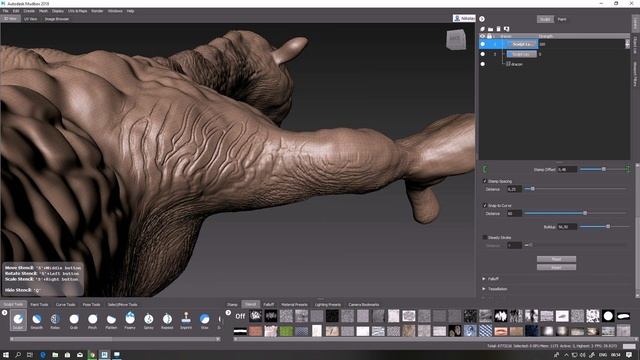This screenshot has width=640, height=360.
Task: Open the Camera Bookmarks tab
Action: [x=364, y=304]
